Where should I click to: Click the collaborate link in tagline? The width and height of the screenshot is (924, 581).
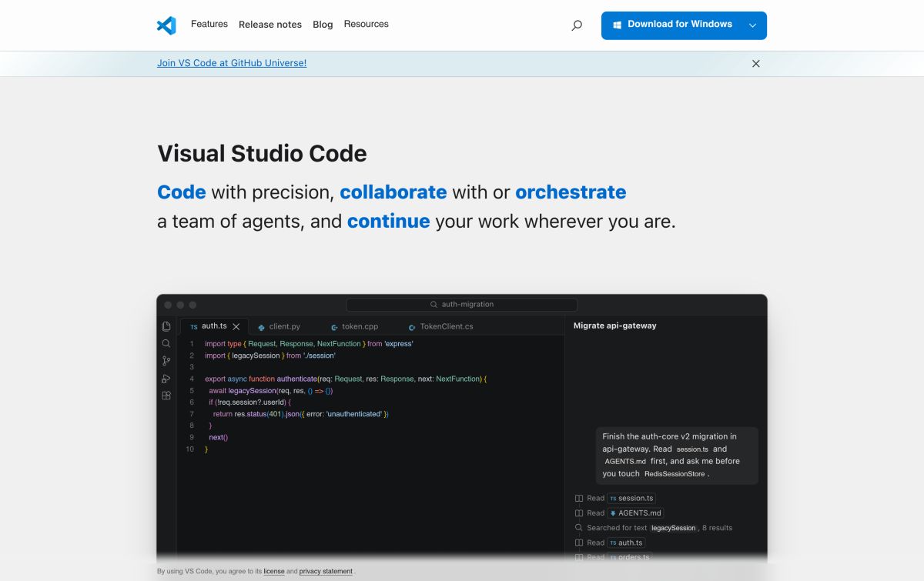click(x=393, y=192)
